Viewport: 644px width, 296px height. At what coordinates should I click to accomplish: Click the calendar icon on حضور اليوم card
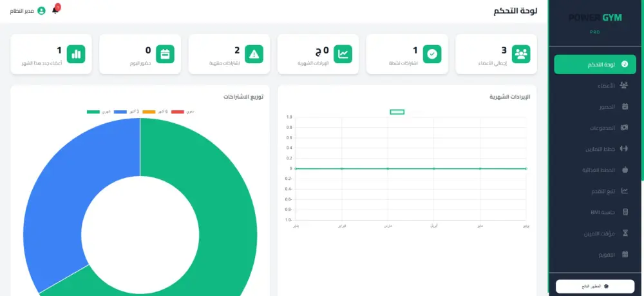(165, 54)
